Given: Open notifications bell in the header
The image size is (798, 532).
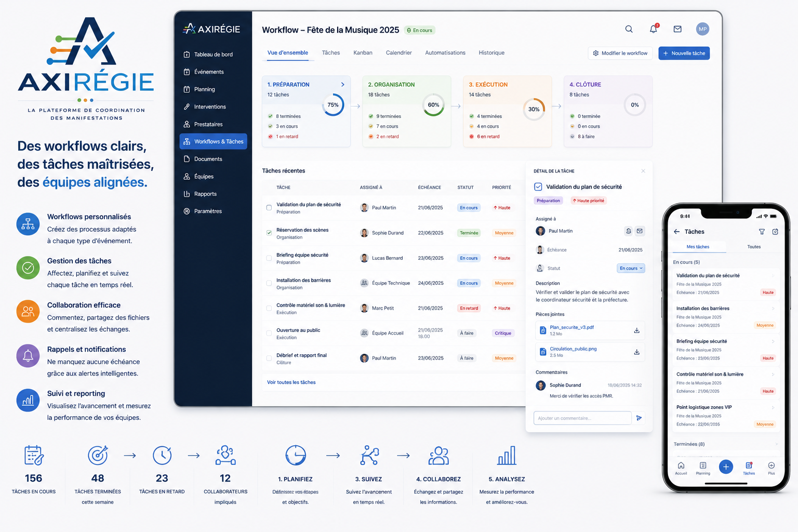Looking at the screenshot, I should pyautogui.click(x=654, y=29).
